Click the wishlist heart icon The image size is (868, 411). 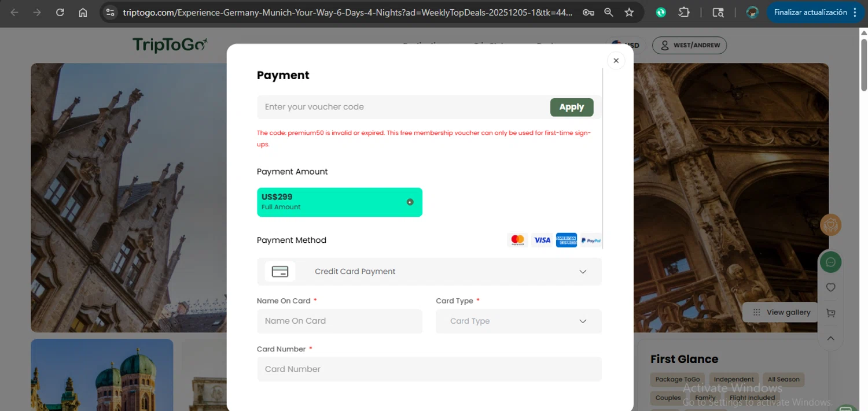[x=830, y=287]
